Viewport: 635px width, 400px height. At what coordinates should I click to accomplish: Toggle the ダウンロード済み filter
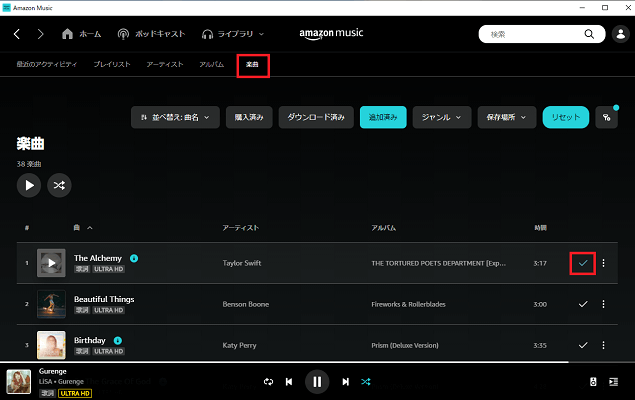(x=316, y=117)
